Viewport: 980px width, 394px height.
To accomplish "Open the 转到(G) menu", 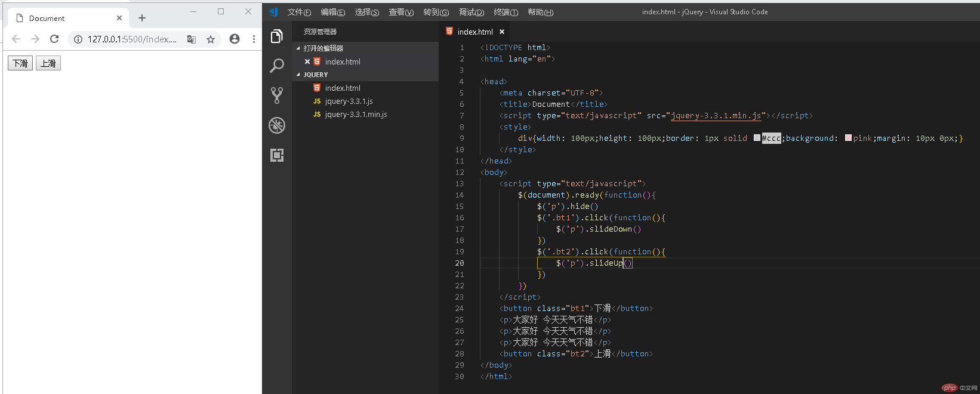I will [436, 12].
